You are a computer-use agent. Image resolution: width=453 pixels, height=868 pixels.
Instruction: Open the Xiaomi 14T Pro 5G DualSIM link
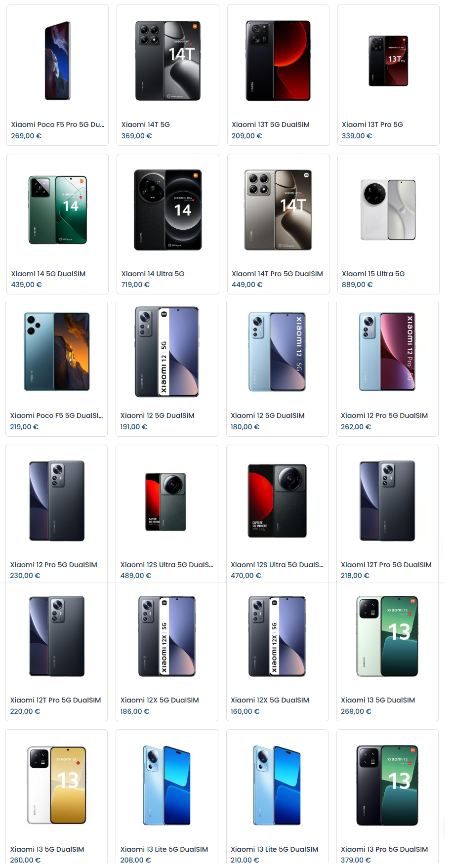(277, 274)
